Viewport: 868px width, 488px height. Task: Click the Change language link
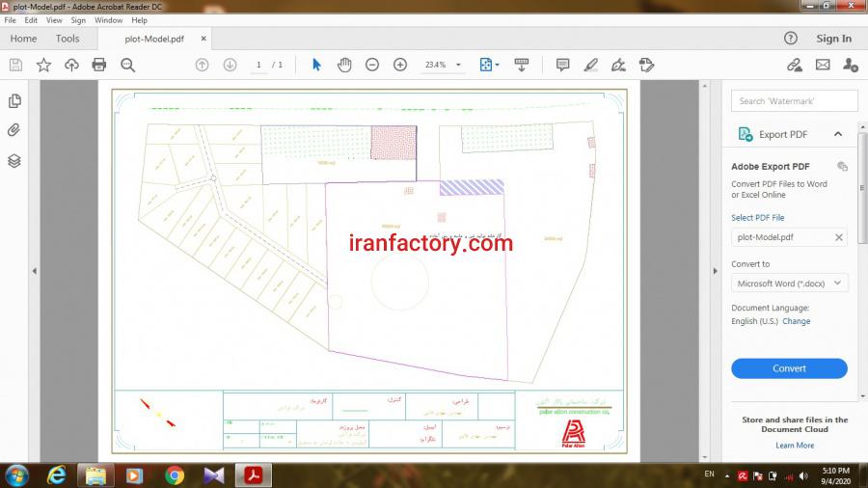796,321
